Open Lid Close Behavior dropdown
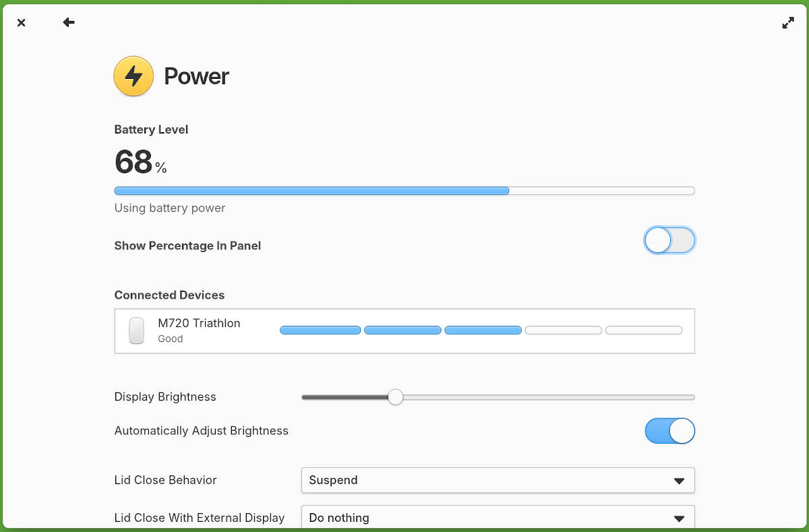This screenshot has height=532, width=809. click(x=498, y=480)
